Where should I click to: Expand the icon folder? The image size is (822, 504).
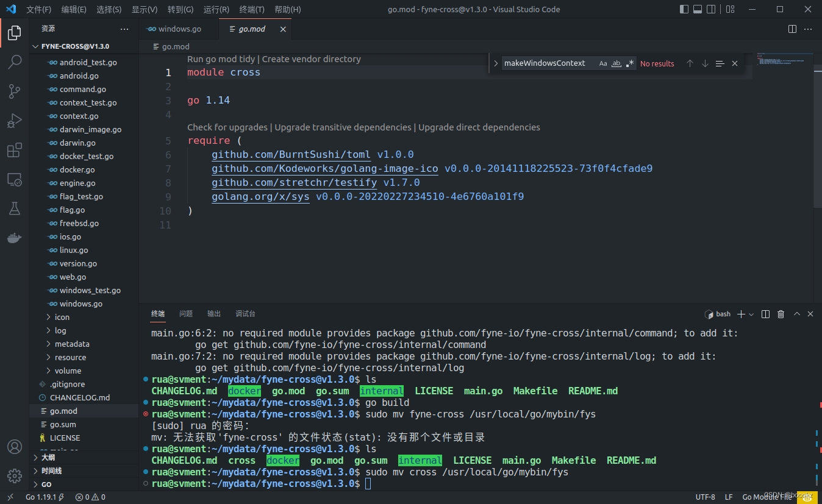pyautogui.click(x=84, y=317)
